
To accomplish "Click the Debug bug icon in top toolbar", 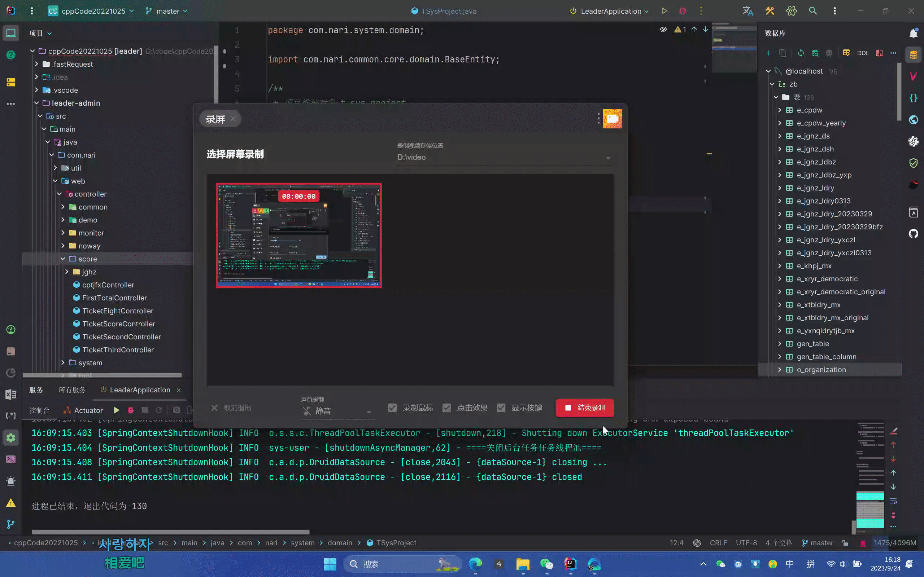I will tap(683, 11).
